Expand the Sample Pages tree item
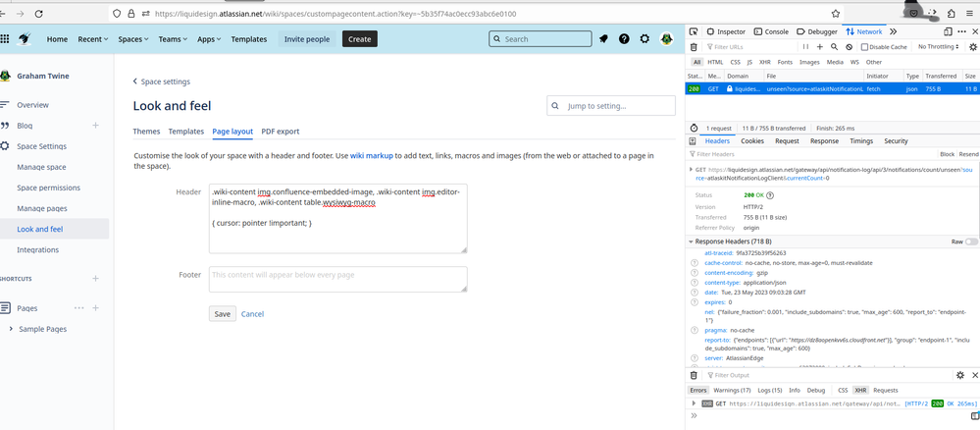 11,329
